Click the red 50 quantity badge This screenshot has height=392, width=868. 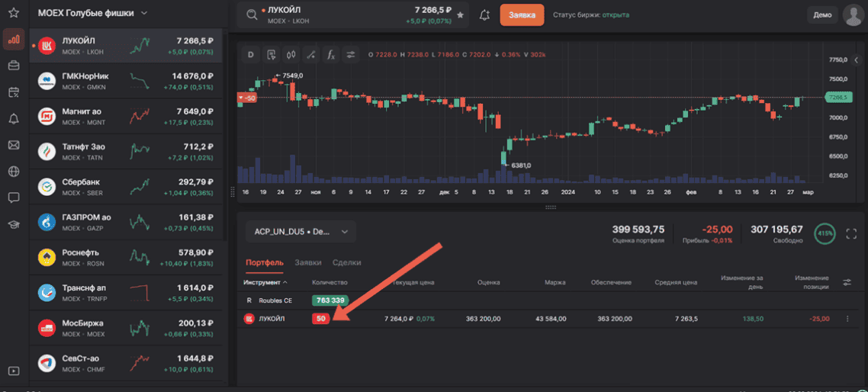tap(320, 318)
